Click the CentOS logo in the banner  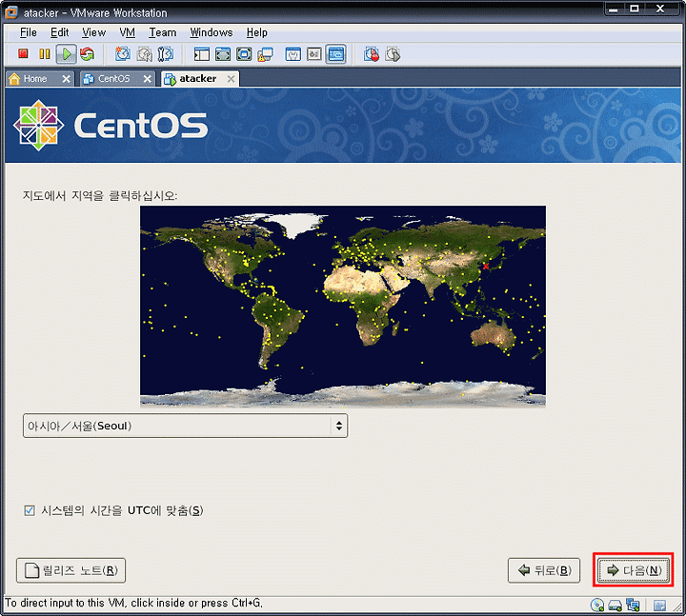(x=111, y=126)
